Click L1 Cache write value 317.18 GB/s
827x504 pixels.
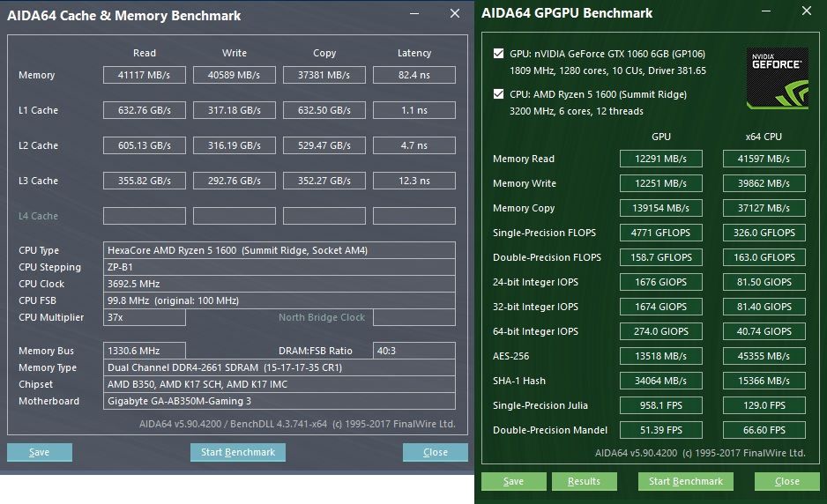pos(235,110)
